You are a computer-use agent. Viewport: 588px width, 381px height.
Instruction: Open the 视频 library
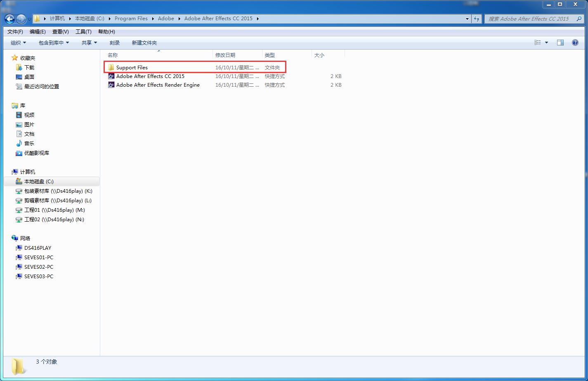(29, 115)
